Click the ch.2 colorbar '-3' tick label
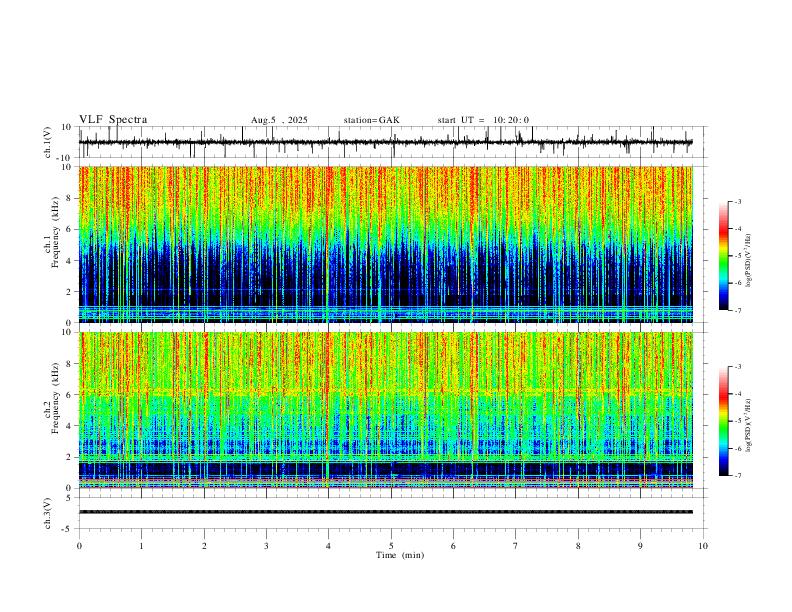 point(737,367)
